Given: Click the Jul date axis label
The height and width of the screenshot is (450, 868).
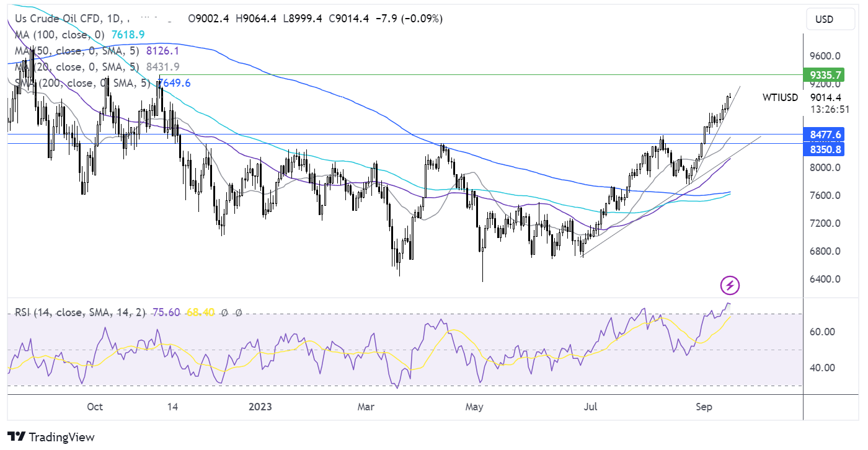Looking at the screenshot, I should click(590, 407).
